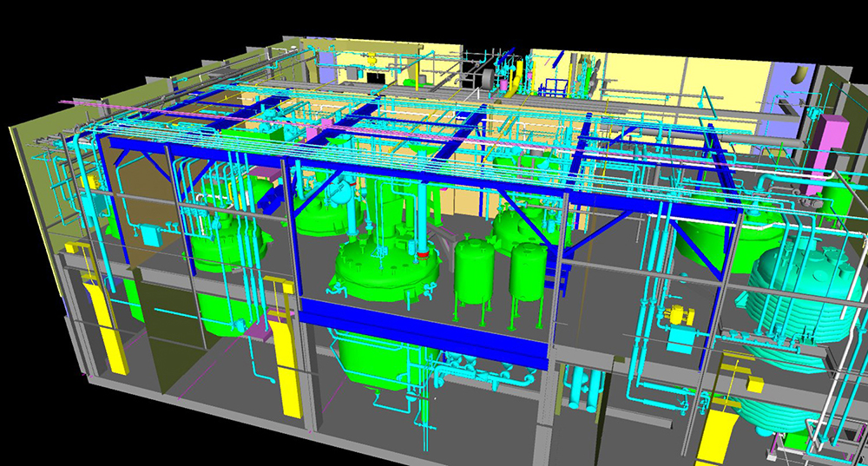Click the square cyan box on the left wall
868x466 pixels.
[x=150, y=235]
